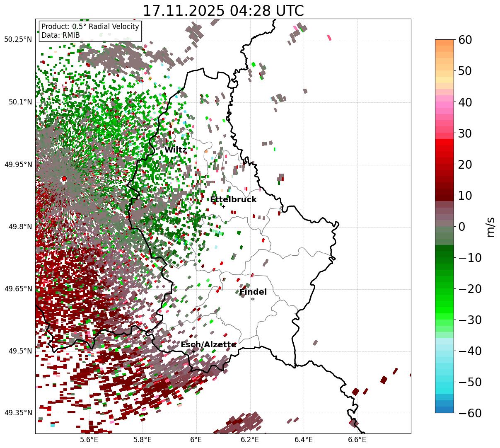Click the Esch/Alzette cross marker
The image size is (500, 448).
193,351
